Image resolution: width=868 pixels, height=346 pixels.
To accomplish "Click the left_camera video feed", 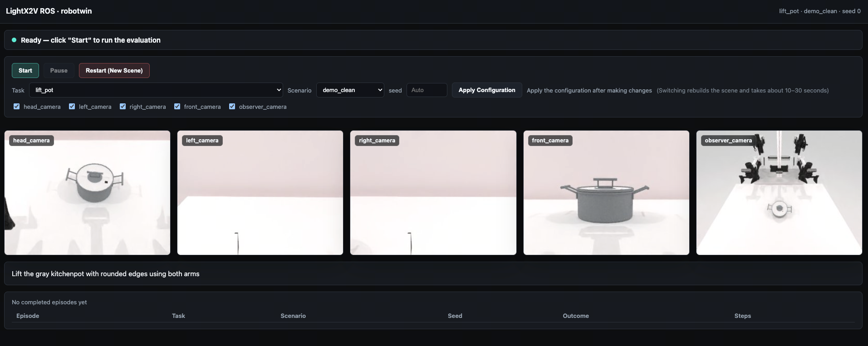I will coord(260,193).
